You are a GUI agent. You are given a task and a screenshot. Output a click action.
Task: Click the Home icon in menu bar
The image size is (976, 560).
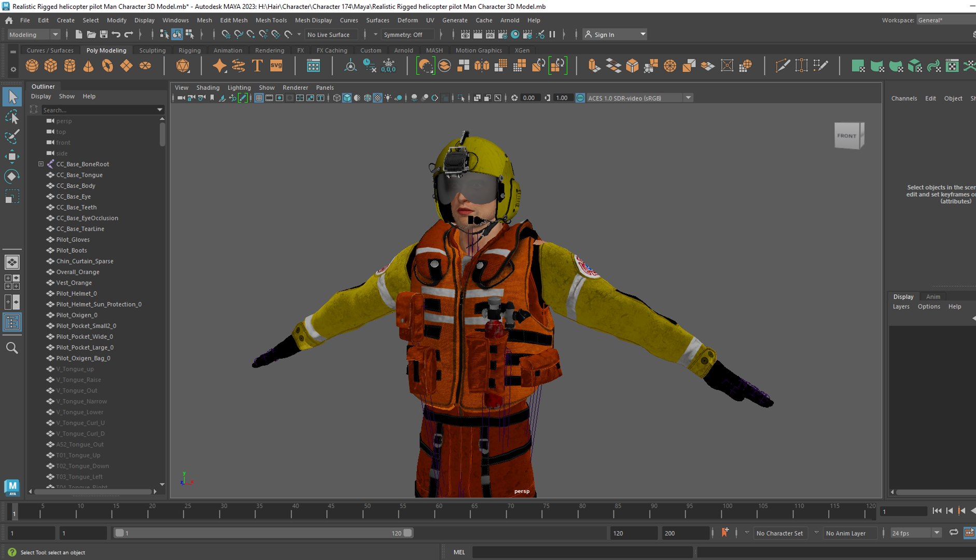tap(9, 20)
